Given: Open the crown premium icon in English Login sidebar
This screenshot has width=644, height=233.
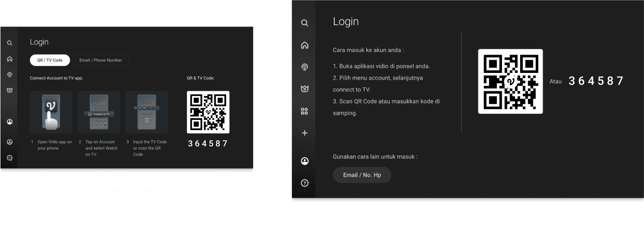Looking at the screenshot, I should point(9,90).
